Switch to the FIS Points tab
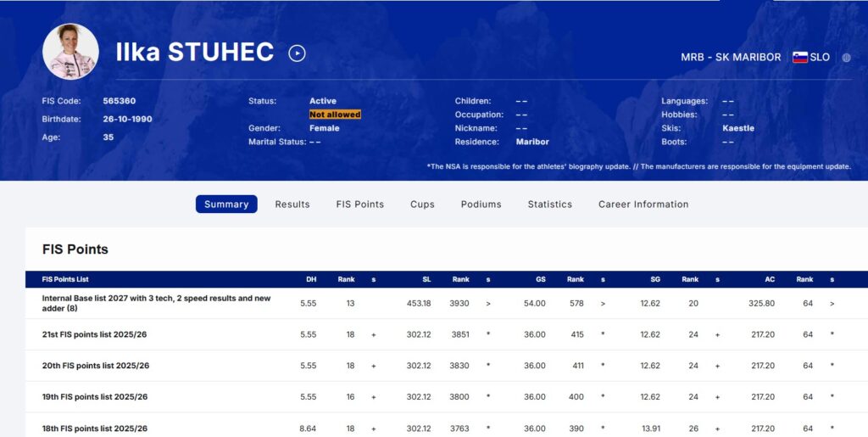The height and width of the screenshot is (437, 868). tap(359, 204)
